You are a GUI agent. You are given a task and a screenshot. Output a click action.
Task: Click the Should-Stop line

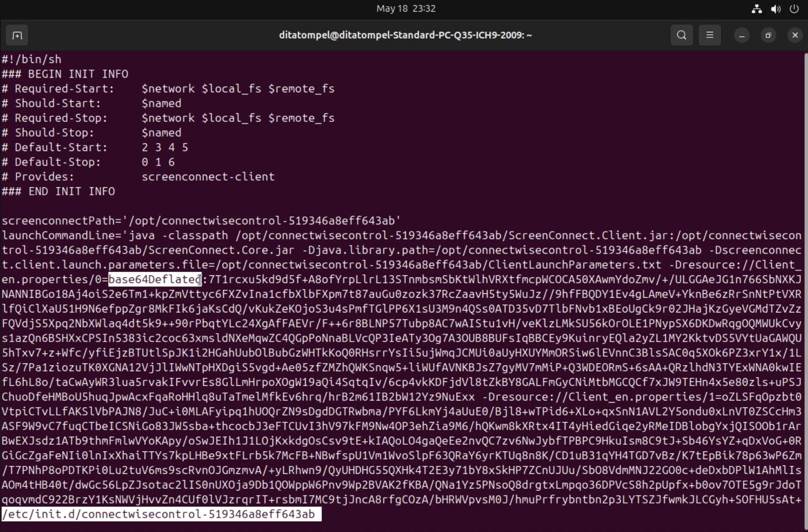click(x=92, y=133)
